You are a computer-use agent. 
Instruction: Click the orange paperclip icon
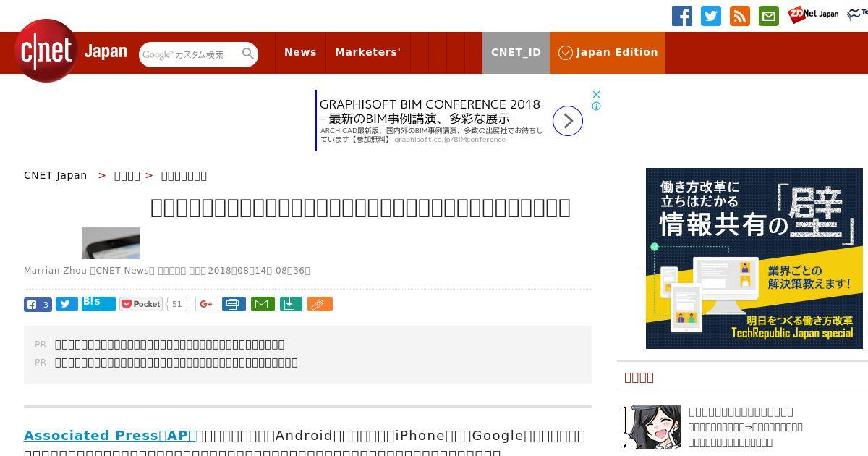[x=320, y=304]
